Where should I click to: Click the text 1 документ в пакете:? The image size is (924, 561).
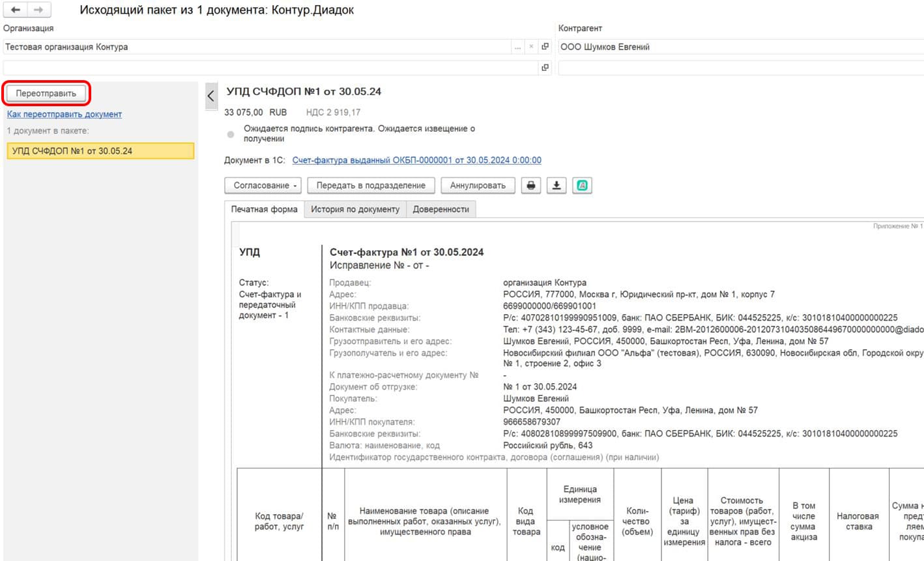click(48, 131)
